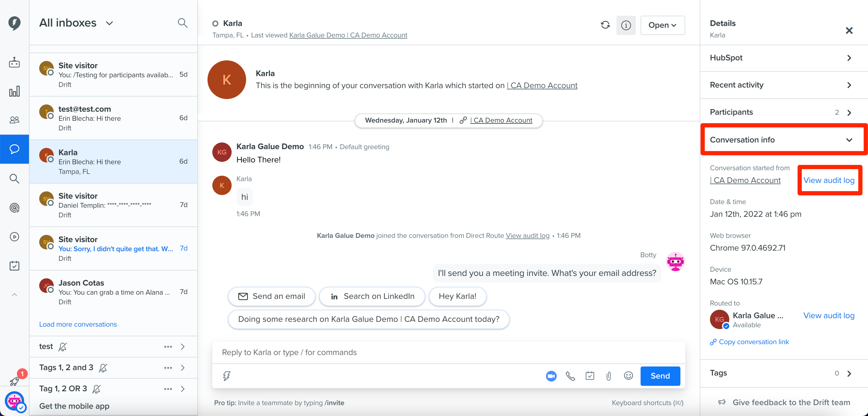The width and height of the screenshot is (868, 416).
Task: Click the refresh conversation icon
Action: click(x=605, y=25)
